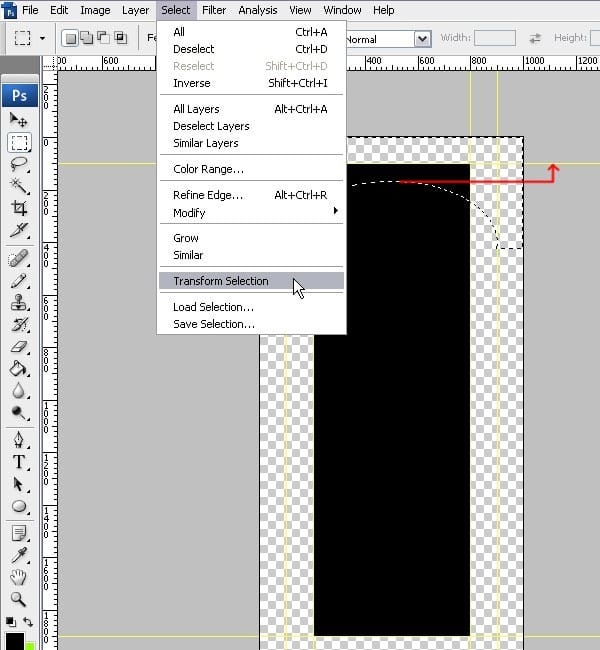Open the View menu
This screenshot has width=600, height=650.
click(300, 10)
